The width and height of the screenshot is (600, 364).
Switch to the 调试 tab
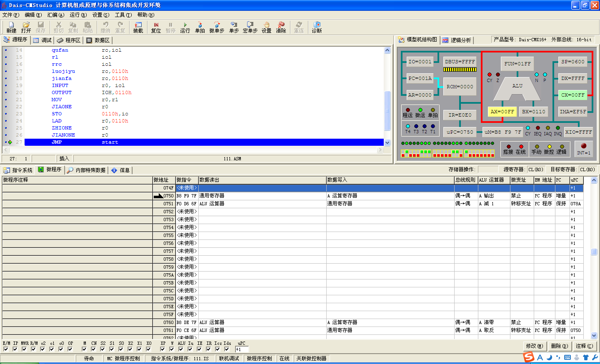(x=42, y=40)
